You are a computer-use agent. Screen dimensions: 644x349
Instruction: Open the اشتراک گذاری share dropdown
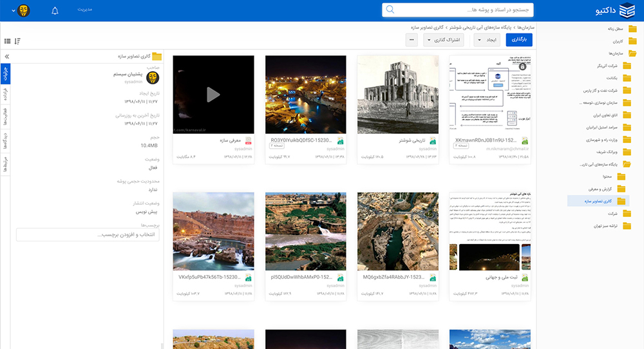tap(444, 40)
